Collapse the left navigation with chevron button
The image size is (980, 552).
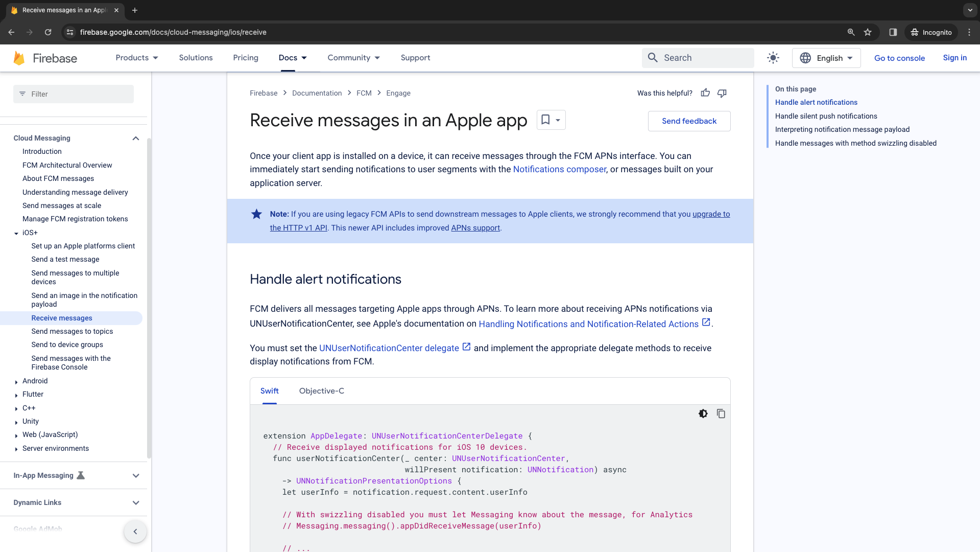tap(135, 532)
